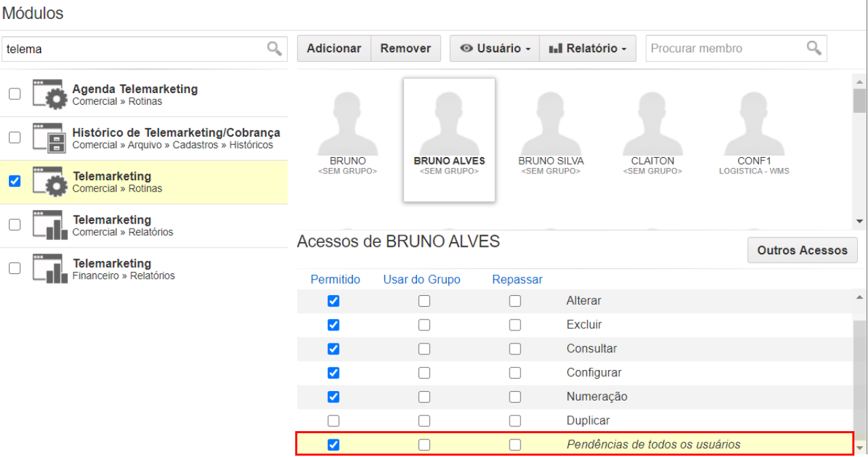Tick Usar do Grupo for Alterar

pyautogui.click(x=424, y=301)
